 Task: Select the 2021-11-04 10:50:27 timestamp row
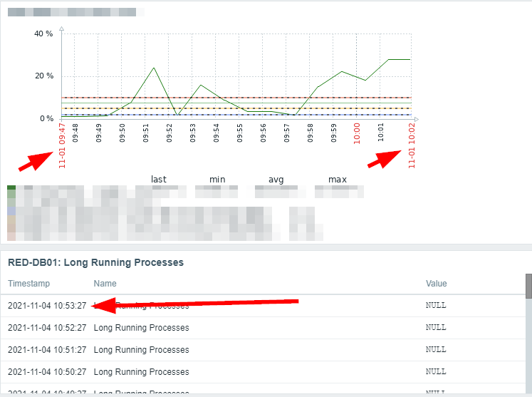pyautogui.click(x=263, y=372)
